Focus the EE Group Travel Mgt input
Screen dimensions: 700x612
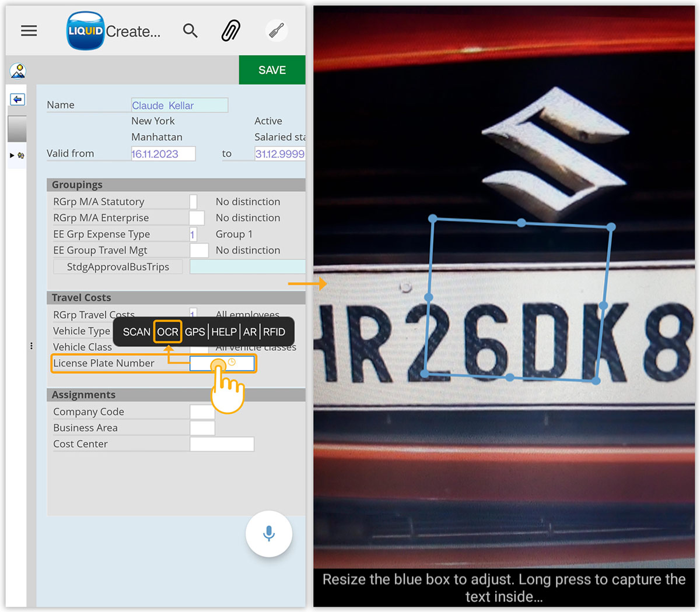coord(199,251)
